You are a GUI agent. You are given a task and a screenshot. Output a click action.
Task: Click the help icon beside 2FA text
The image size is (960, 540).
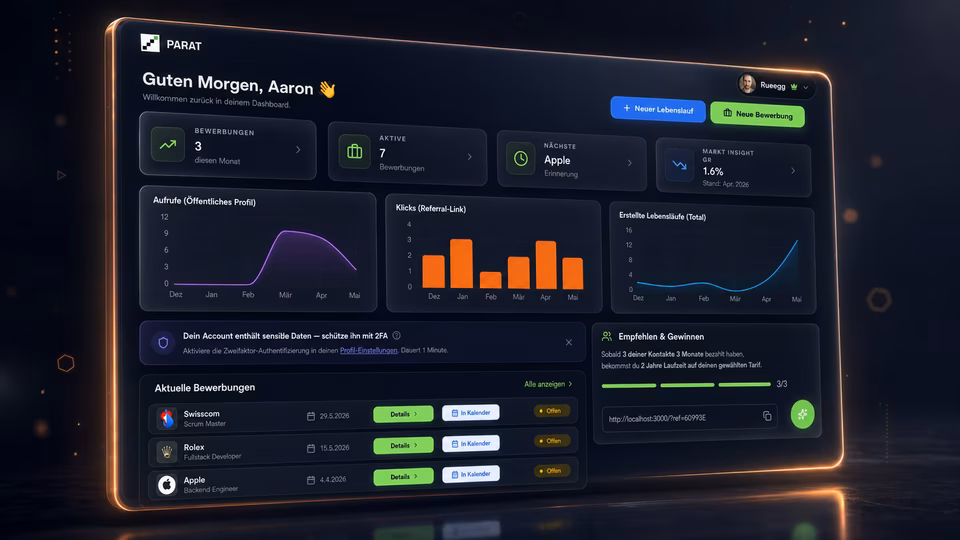397,336
